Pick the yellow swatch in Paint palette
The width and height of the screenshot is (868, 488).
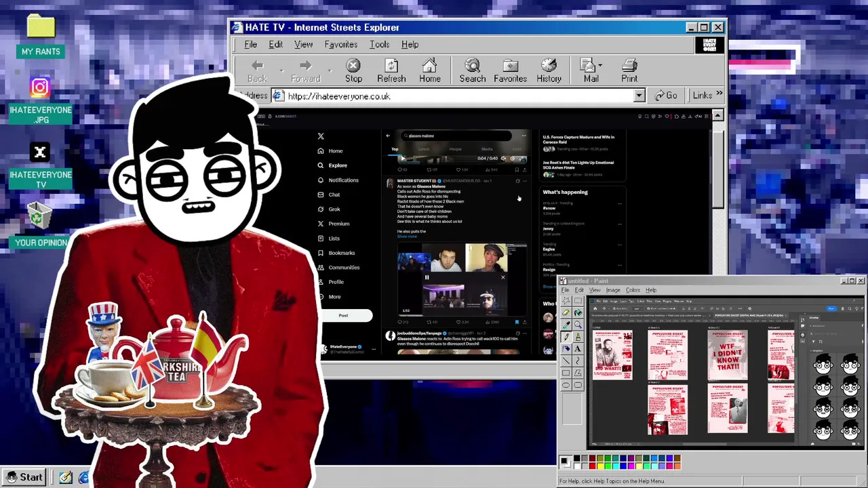coord(600,466)
